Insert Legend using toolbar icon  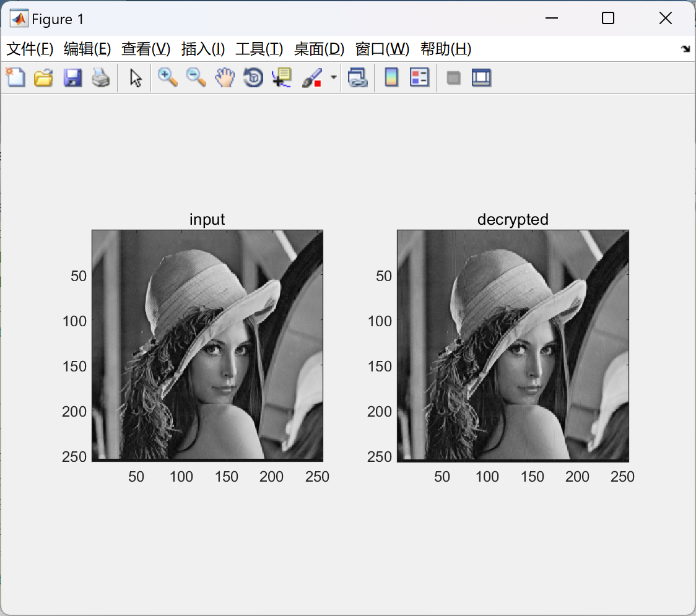[x=419, y=77]
